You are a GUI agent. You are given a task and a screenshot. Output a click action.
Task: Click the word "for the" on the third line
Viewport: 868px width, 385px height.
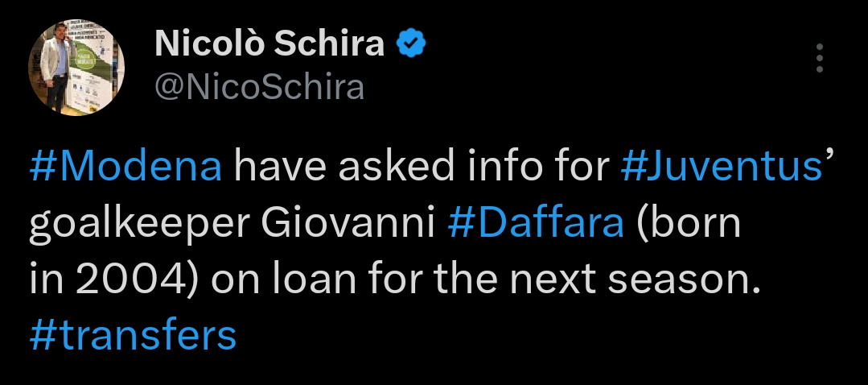pos(432,280)
